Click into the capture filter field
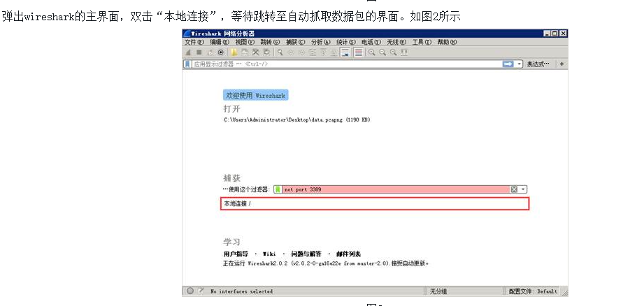The height and width of the screenshot is (306, 644). 396,189
